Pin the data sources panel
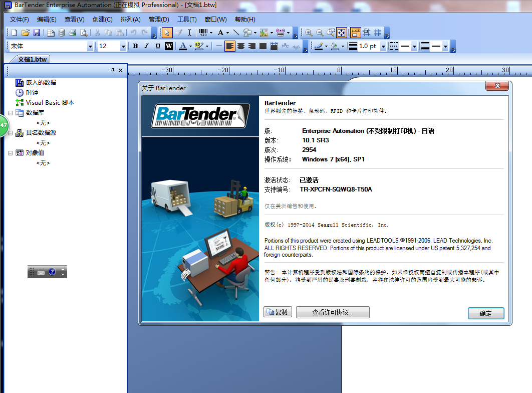This screenshot has height=393, width=532. [x=113, y=70]
